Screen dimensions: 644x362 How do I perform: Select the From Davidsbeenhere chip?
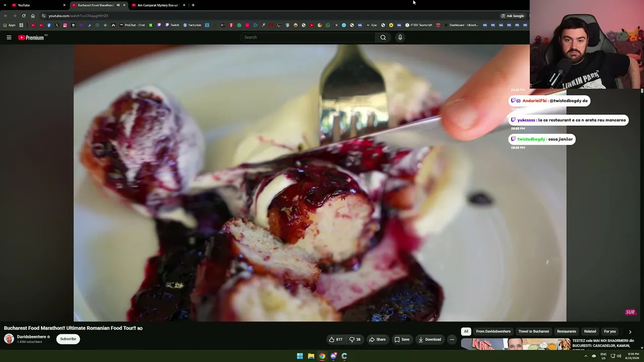point(493,331)
